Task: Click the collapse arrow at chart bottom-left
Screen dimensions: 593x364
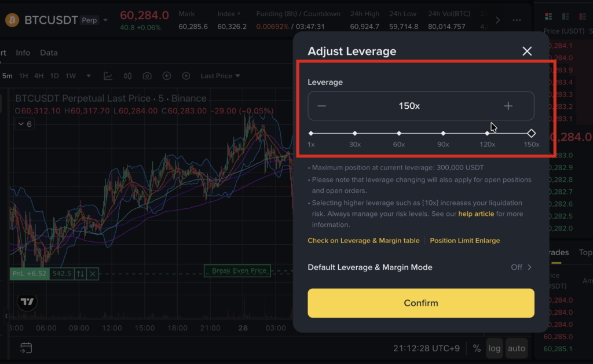Action: (x=6, y=316)
